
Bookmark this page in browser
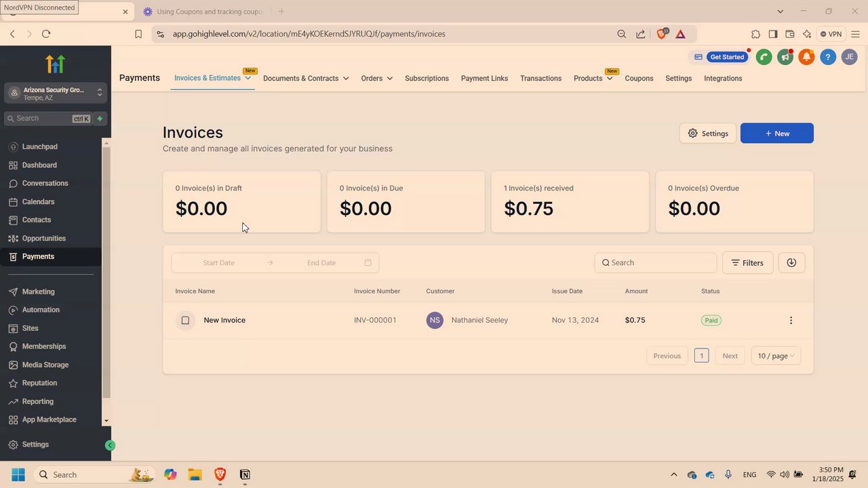(x=138, y=34)
